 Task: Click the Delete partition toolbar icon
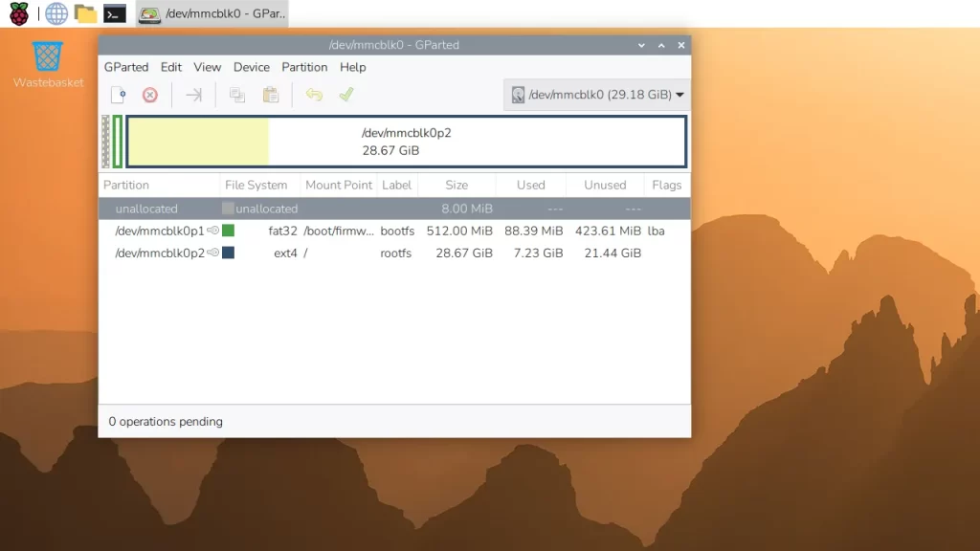pos(150,95)
